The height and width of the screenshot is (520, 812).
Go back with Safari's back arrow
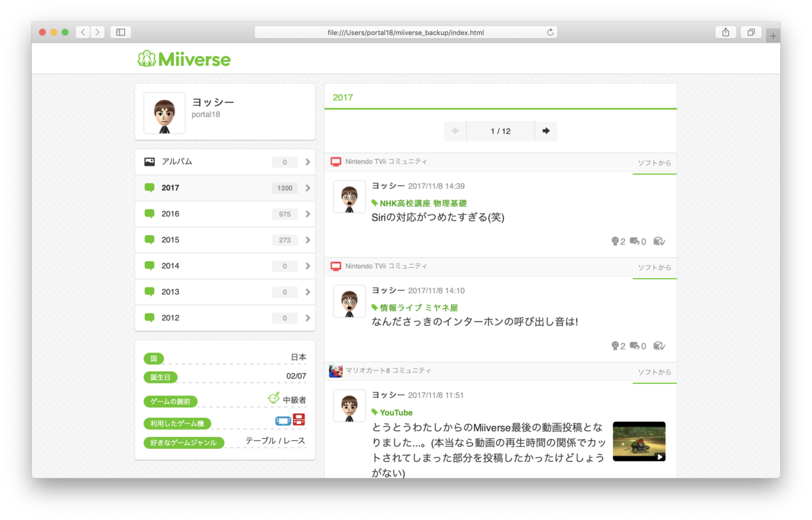click(x=83, y=32)
